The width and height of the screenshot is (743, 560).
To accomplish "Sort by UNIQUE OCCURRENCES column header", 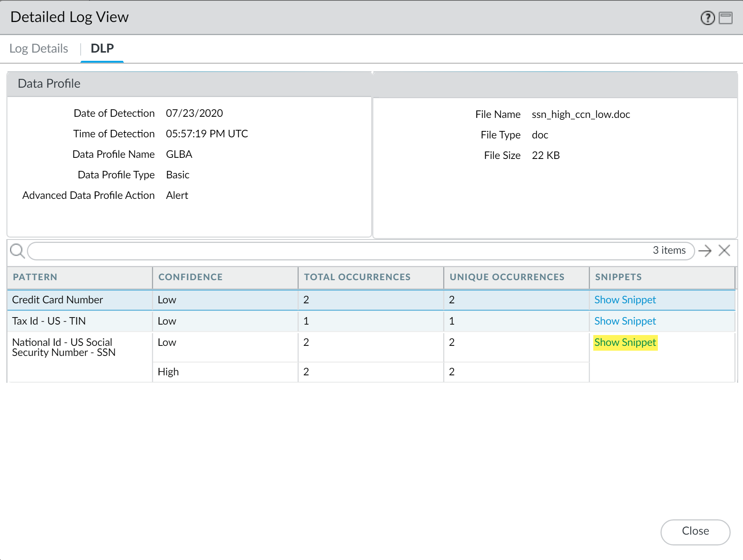I will point(507,277).
